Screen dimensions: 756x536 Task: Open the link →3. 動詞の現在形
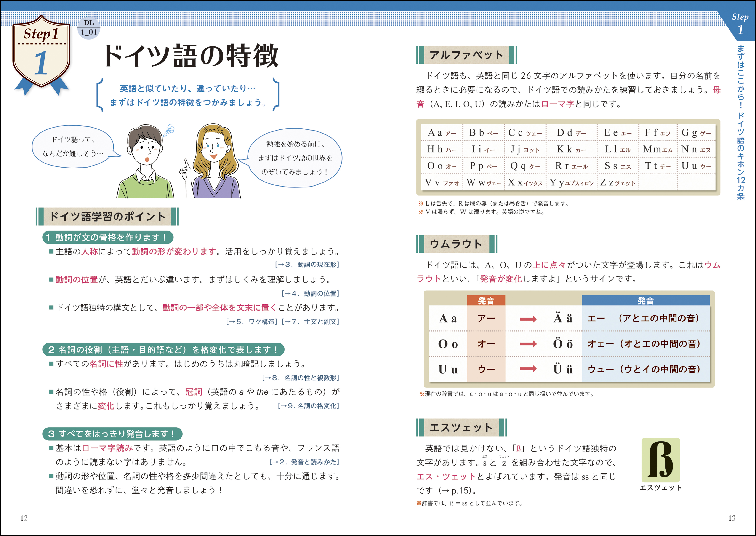pyautogui.click(x=307, y=264)
